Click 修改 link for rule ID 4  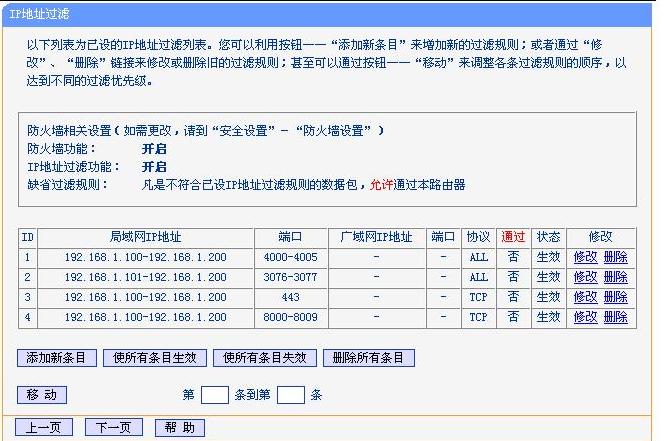tap(585, 317)
